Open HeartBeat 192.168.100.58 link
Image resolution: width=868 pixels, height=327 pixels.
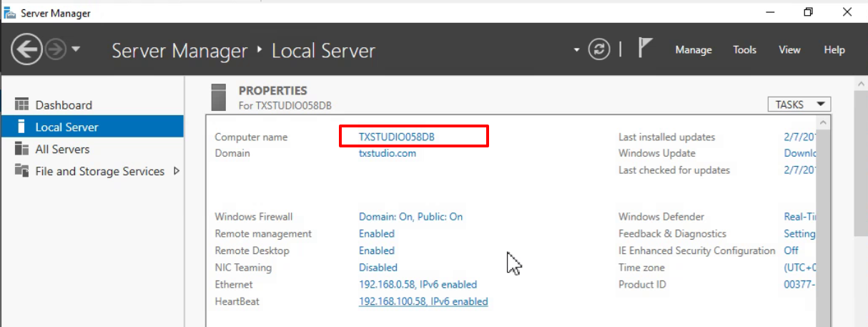coord(423,302)
